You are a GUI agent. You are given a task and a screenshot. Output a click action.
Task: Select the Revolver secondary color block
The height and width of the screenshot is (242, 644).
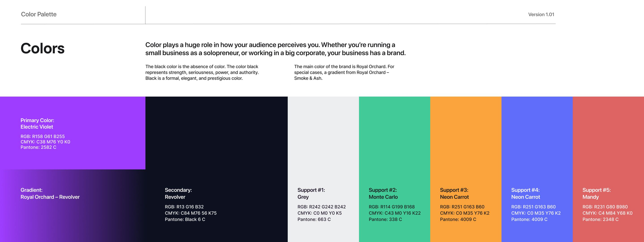(216, 169)
